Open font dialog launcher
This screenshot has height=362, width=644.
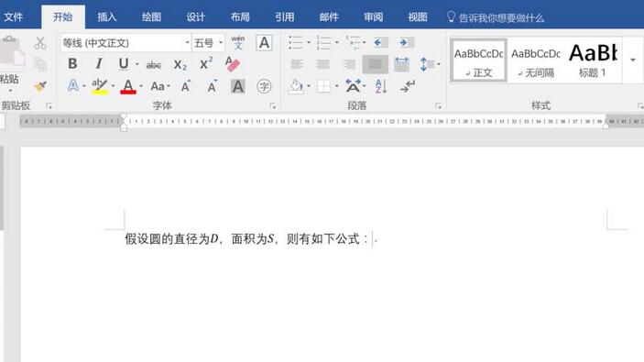(273, 106)
